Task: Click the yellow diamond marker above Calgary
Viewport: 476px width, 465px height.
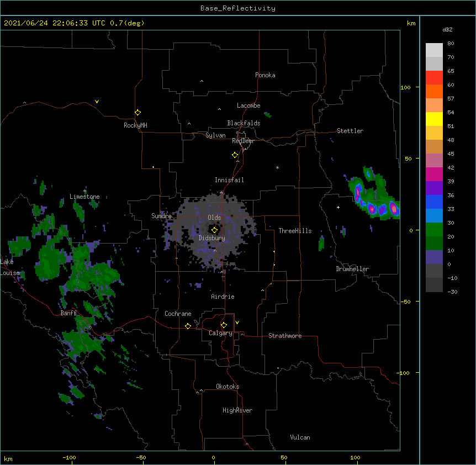Action: [224, 325]
